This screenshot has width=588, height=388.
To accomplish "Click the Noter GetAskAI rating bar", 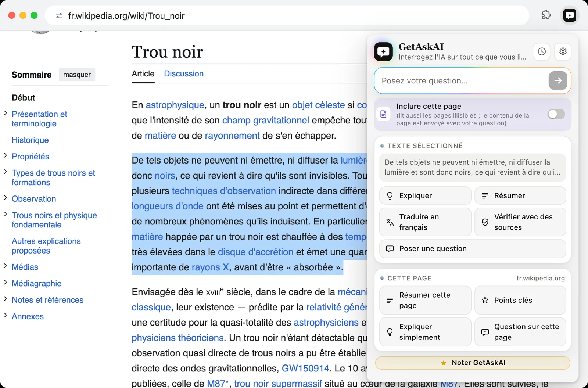I will click(473, 363).
